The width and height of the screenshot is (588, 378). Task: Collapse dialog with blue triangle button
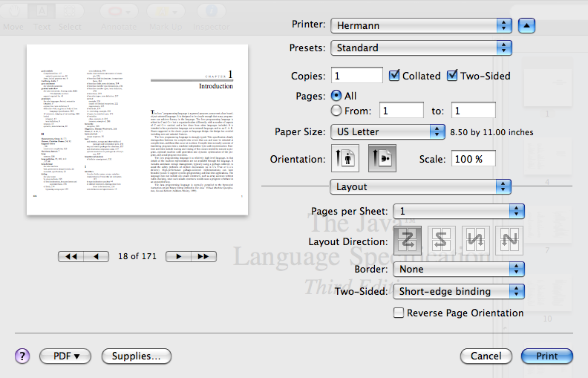(x=526, y=26)
